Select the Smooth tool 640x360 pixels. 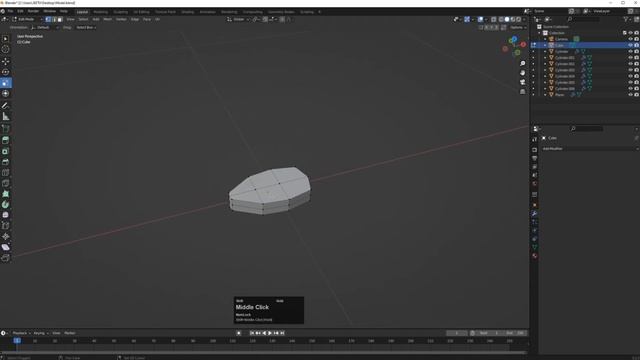pyautogui.click(x=6, y=215)
